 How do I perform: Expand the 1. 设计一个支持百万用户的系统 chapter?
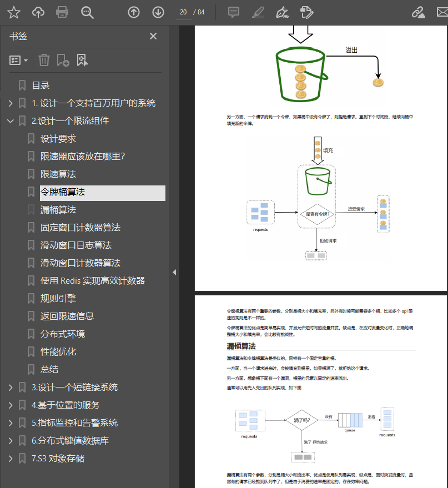tap(10, 103)
